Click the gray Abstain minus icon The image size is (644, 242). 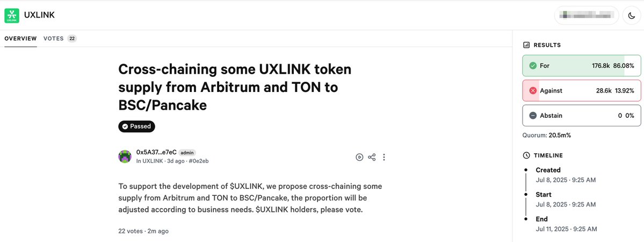click(533, 116)
